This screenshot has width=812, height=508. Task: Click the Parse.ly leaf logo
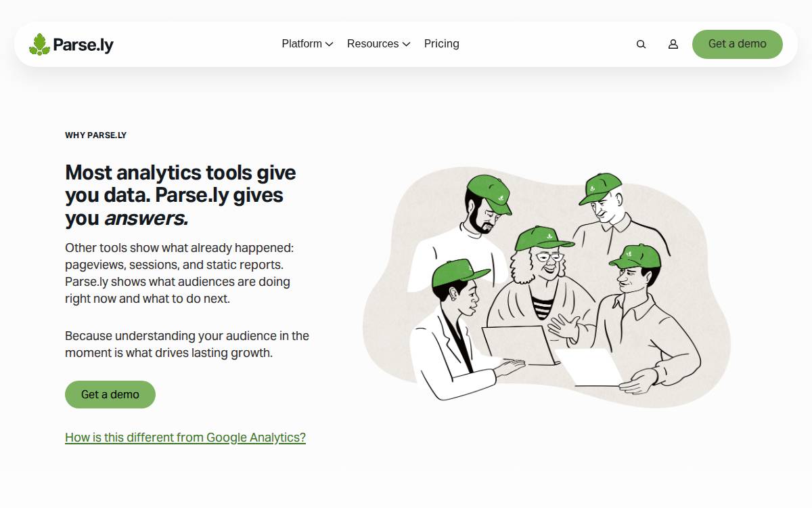(x=40, y=44)
